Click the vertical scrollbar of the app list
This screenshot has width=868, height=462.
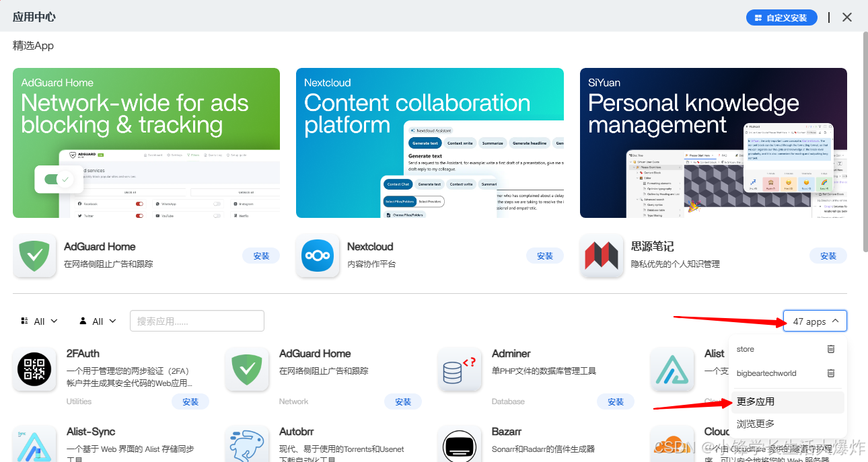865,141
